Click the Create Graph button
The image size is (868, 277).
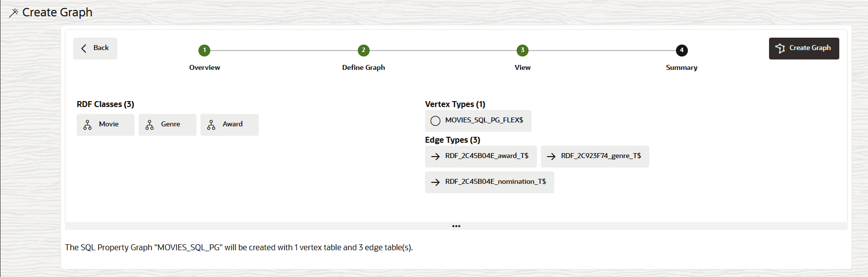pyautogui.click(x=804, y=49)
